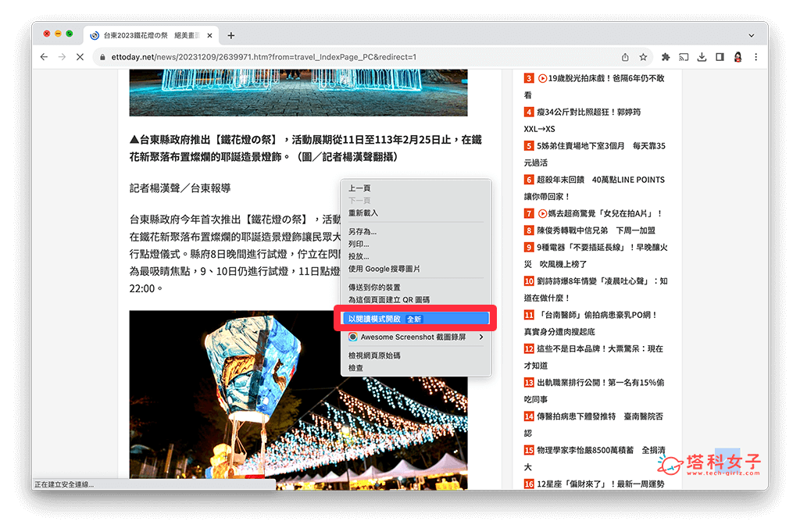
Task: Select the 台東2023鐵花燈の祭 tab
Action: click(152, 35)
